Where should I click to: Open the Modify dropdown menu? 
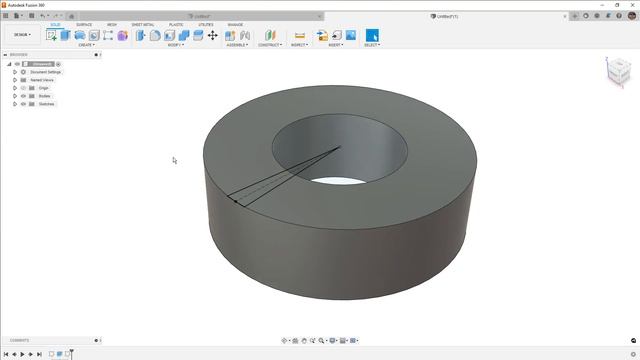[x=176, y=45]
